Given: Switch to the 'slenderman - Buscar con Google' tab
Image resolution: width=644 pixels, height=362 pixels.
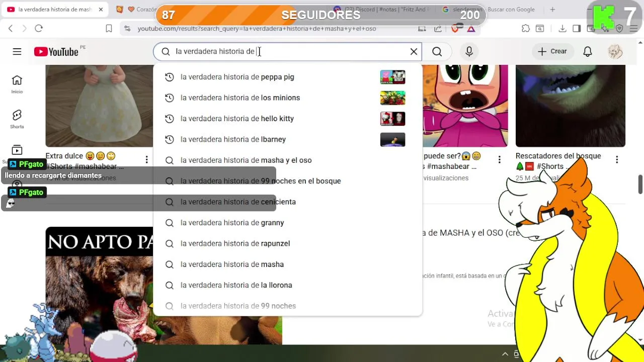Looking at the screenshot, I should tap(488, 10).
